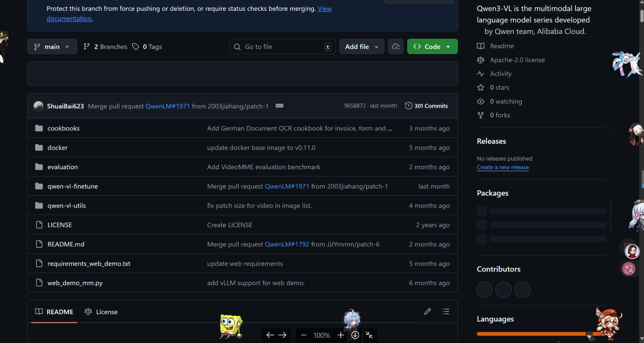Open requirements_web_demo.txt file
The image size is (644, 343).
pyautogui.click(x=89, y=263)
